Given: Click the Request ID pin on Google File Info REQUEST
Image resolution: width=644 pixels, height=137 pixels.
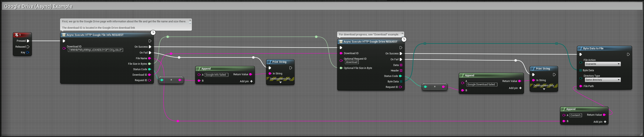Looking at the screenshot, I should [x=149, y=80].
